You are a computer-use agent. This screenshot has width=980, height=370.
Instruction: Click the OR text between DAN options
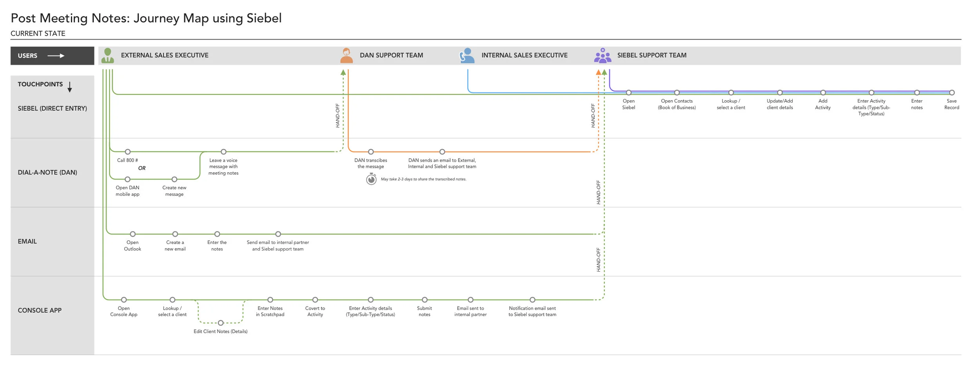[142, 168]
